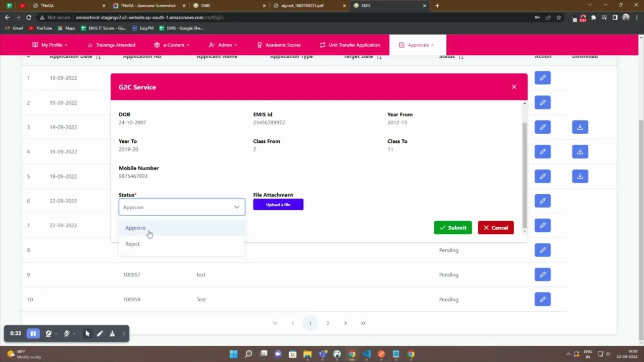Open camera options dropdown in recorder

tap(55, 333)
